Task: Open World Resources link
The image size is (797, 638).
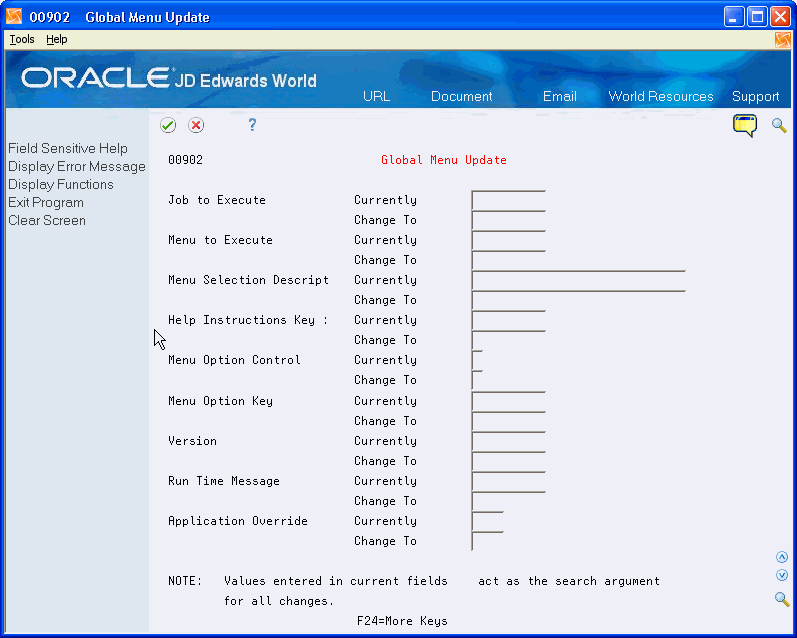Action: 661,97
